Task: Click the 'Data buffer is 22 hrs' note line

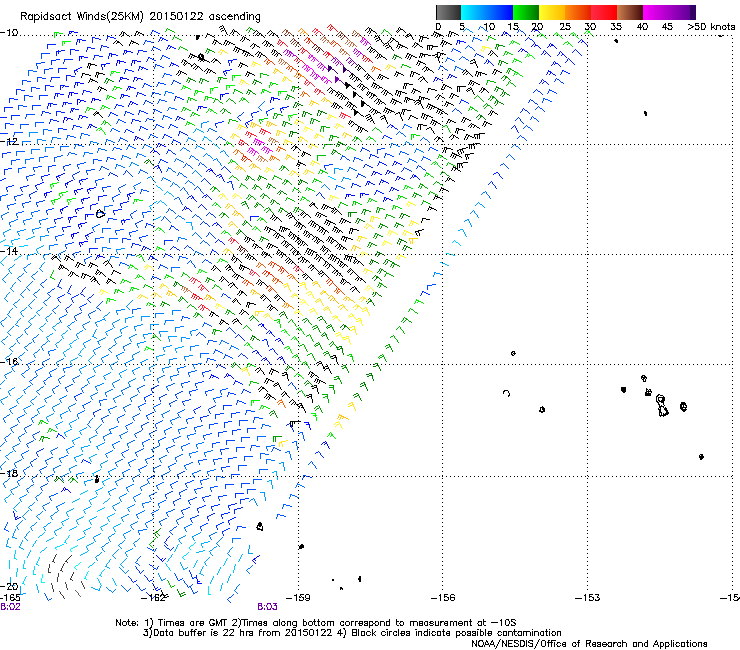Action: 352,633
